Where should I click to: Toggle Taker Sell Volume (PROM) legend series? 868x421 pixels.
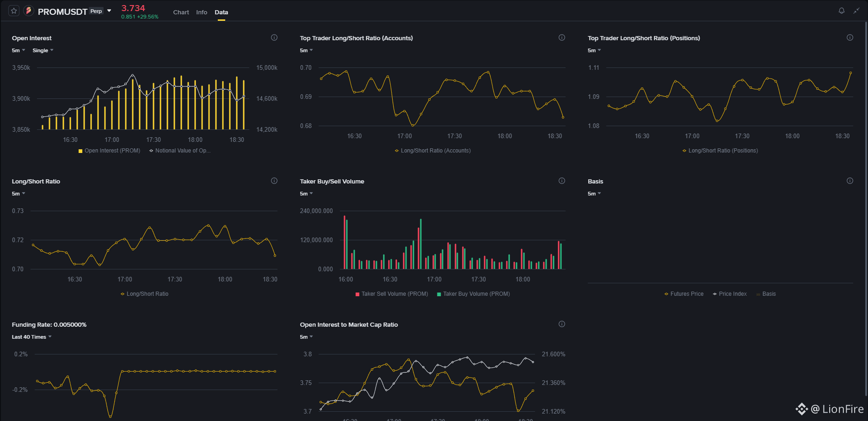pyautogui.click(x=392, y=294)
